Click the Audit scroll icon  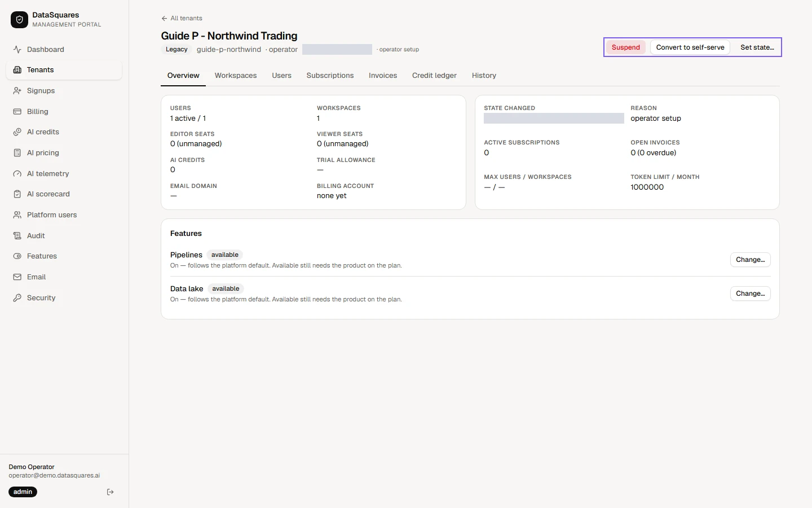pyautogui.click(x=17, y=236)
